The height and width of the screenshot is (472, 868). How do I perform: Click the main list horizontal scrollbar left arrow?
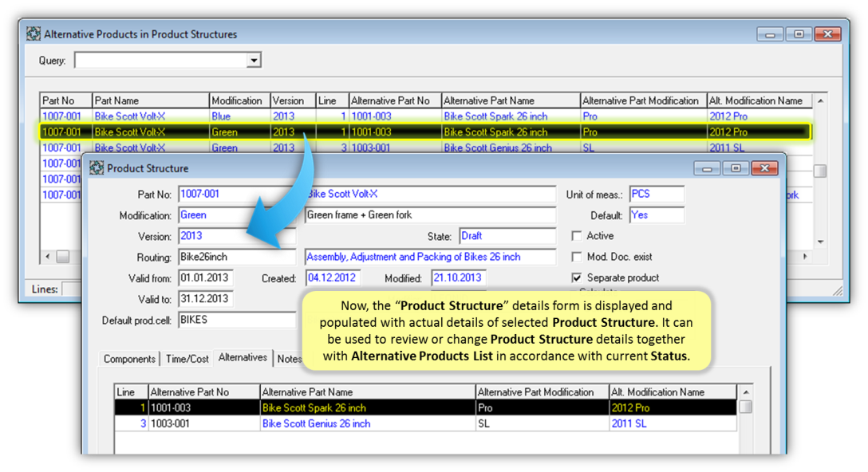(x=48, y=256)
